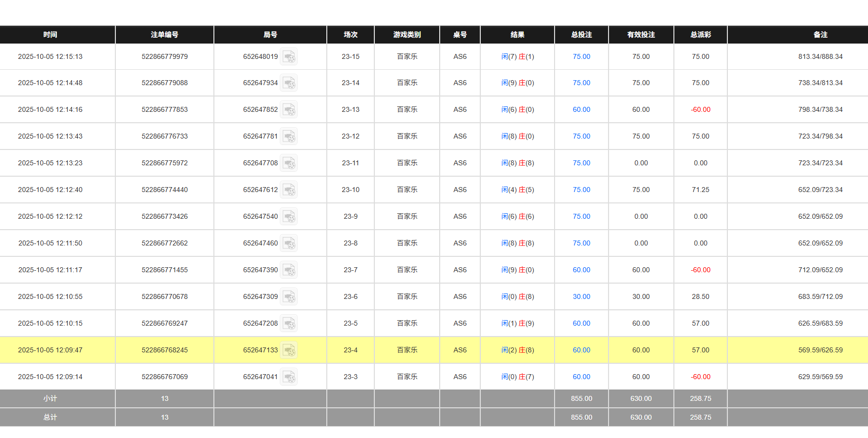This screenshot has width=868, height=438.
Task: Click the 总派彩 column header
Action: 700,35
